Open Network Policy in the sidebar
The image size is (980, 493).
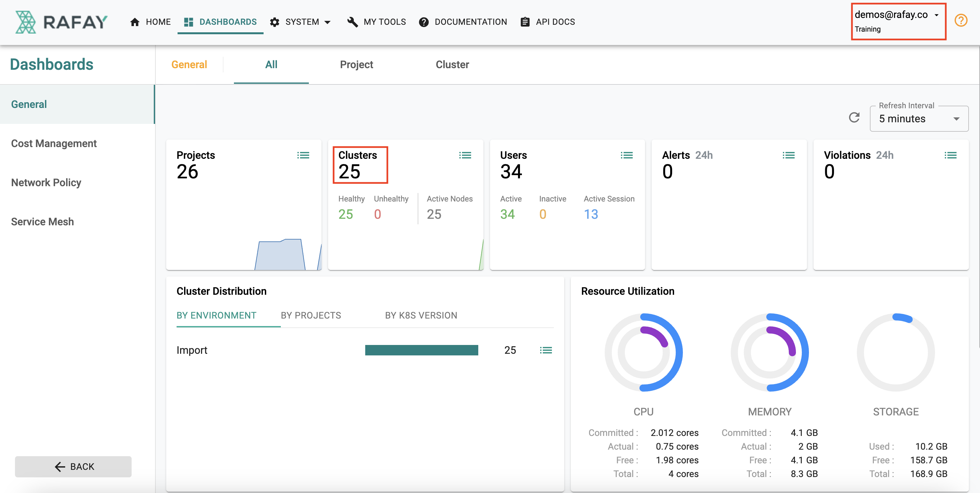click(x=77, y=183)
